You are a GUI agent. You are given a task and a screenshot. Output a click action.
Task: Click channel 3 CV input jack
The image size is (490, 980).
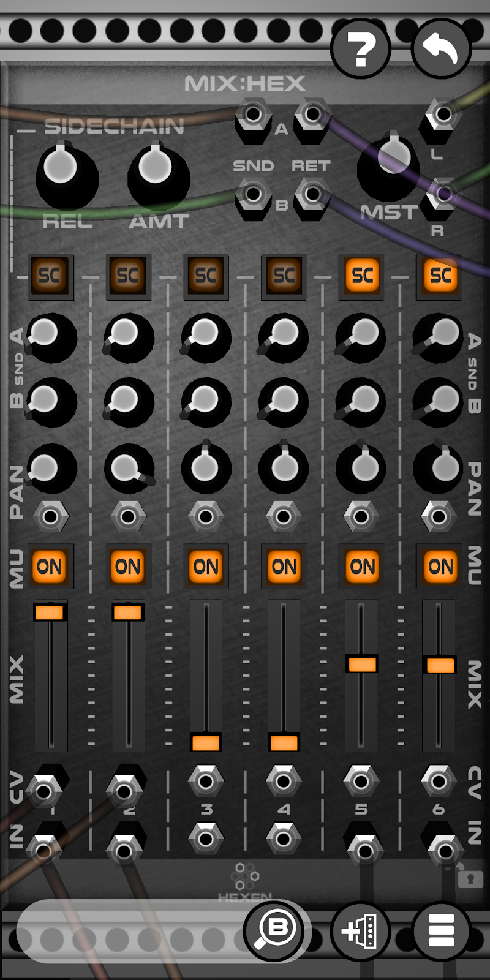(x=206, y=781)
